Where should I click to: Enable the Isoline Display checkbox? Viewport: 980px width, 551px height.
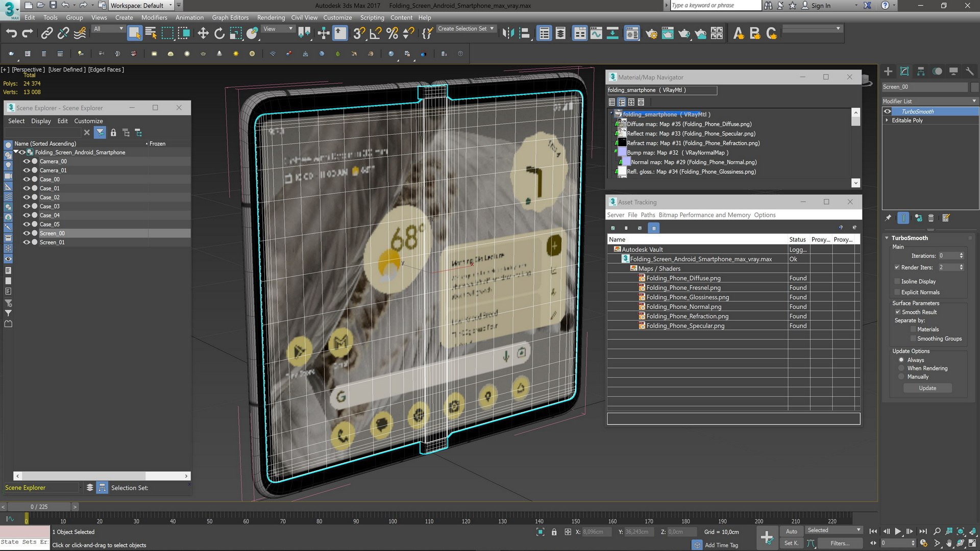897,281
